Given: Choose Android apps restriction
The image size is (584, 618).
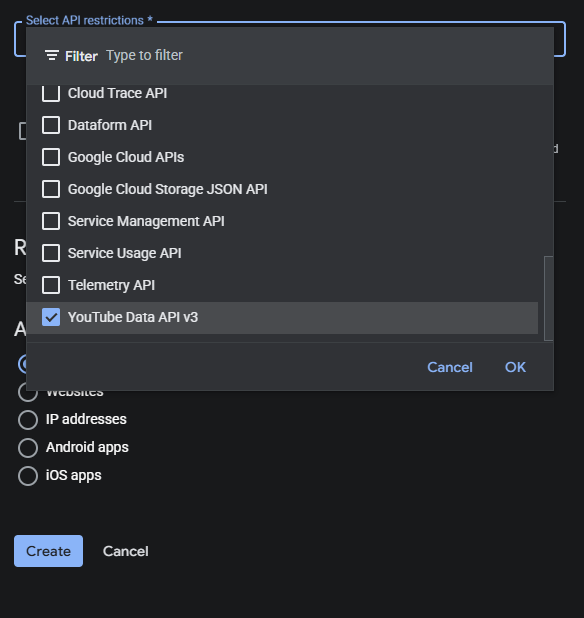Looking at the screenshot, I should click(x=28, y=447).
